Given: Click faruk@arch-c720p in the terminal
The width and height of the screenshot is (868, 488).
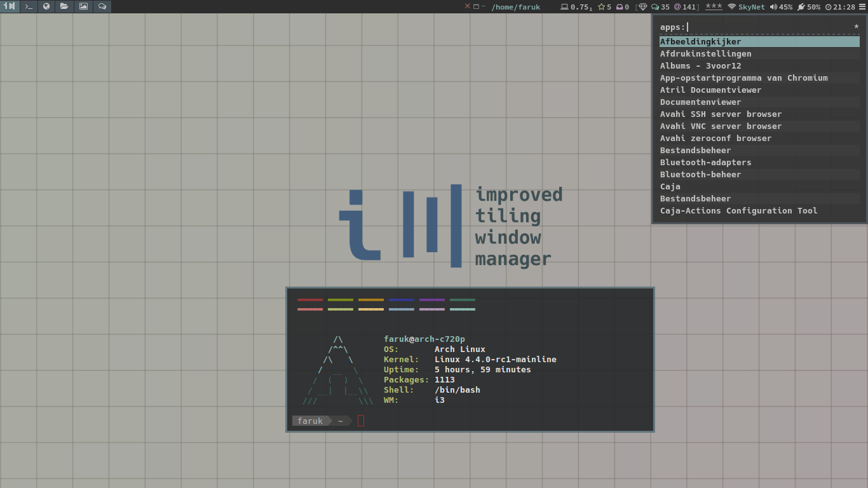Looking at the screenshot, I should 424,339.
